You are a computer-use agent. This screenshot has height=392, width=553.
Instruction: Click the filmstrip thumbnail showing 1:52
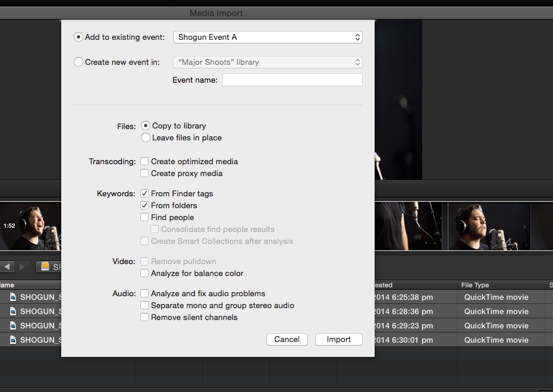31,225
